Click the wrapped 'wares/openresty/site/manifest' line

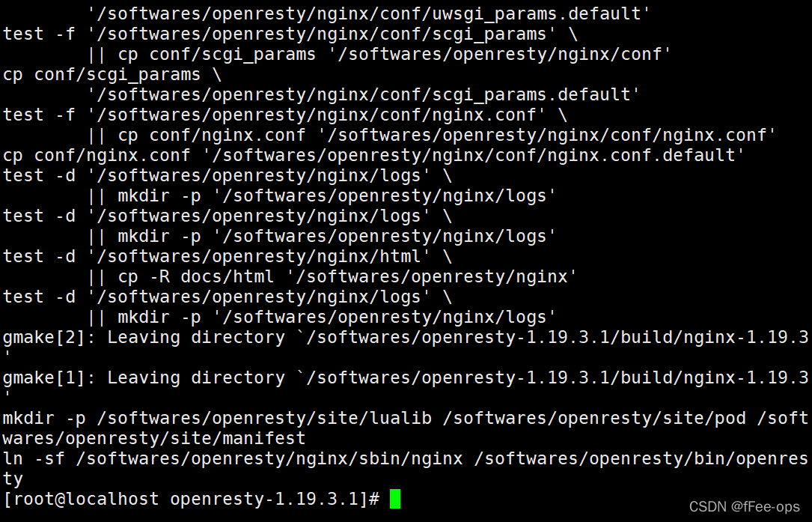coord(154,439)
